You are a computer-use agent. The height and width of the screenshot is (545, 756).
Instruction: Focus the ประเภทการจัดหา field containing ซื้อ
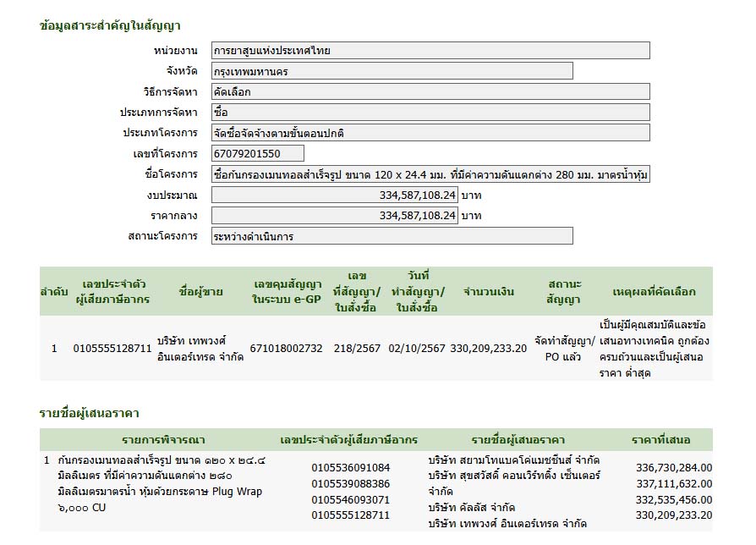click(x=430, y=112)
